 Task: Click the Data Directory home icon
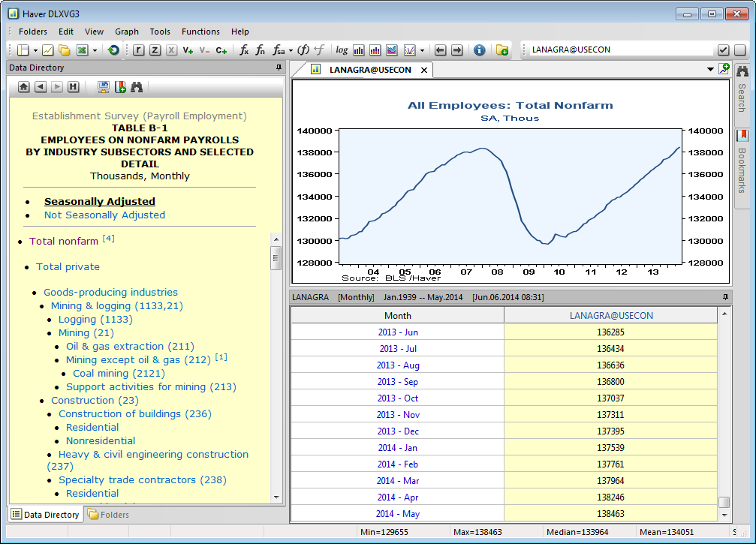click(x=23, y=87)
